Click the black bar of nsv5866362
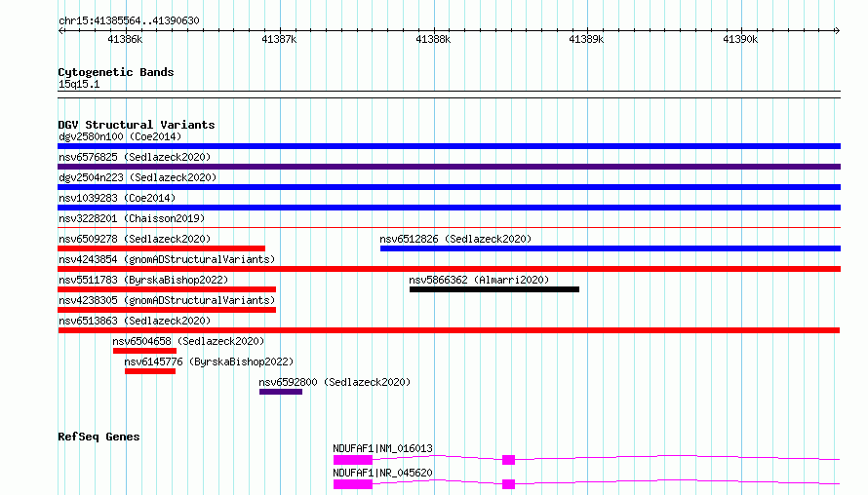Viewport: 868px width, 495px height. [494, 289]
